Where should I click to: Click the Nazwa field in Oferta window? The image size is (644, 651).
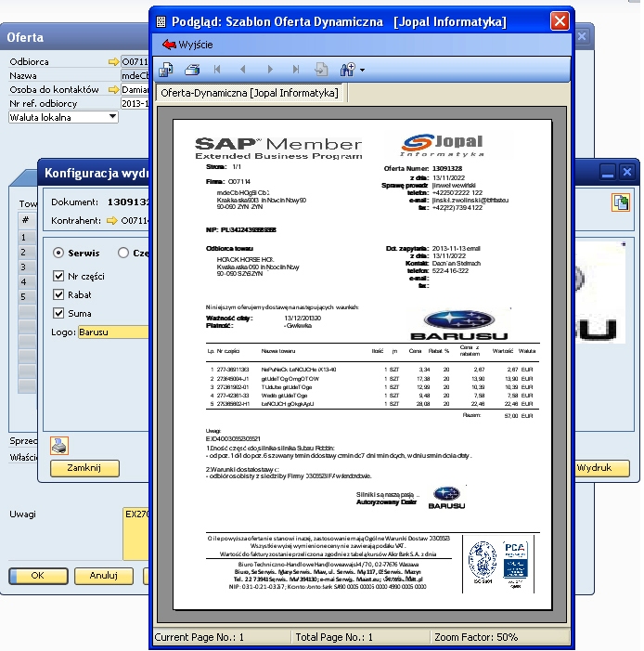point(135,75)
